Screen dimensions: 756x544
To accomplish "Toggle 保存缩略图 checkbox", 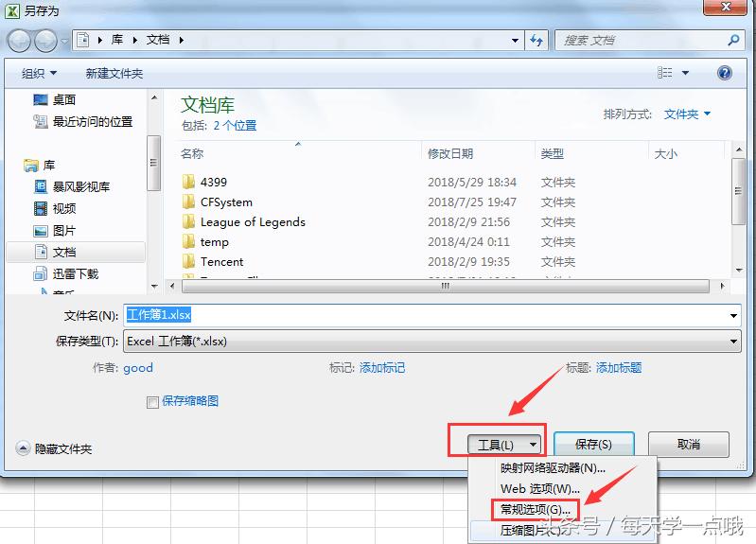I will (152, 402).
